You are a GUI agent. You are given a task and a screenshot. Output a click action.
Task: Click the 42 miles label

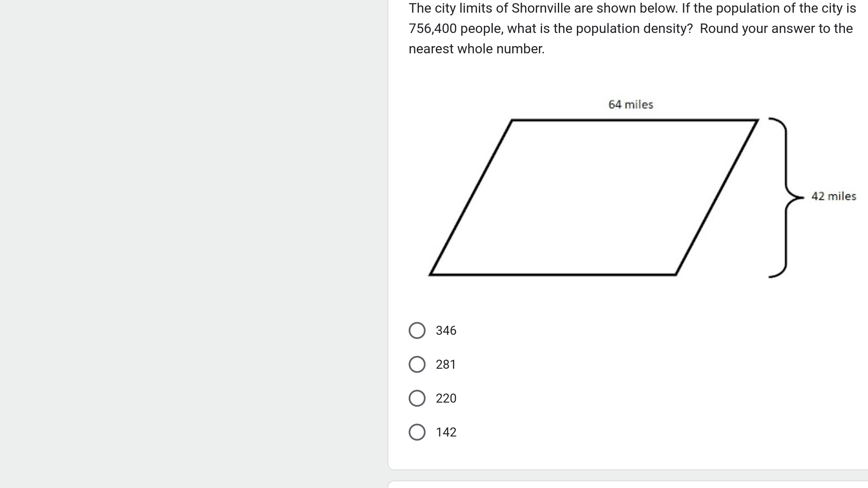pos(834,196)
